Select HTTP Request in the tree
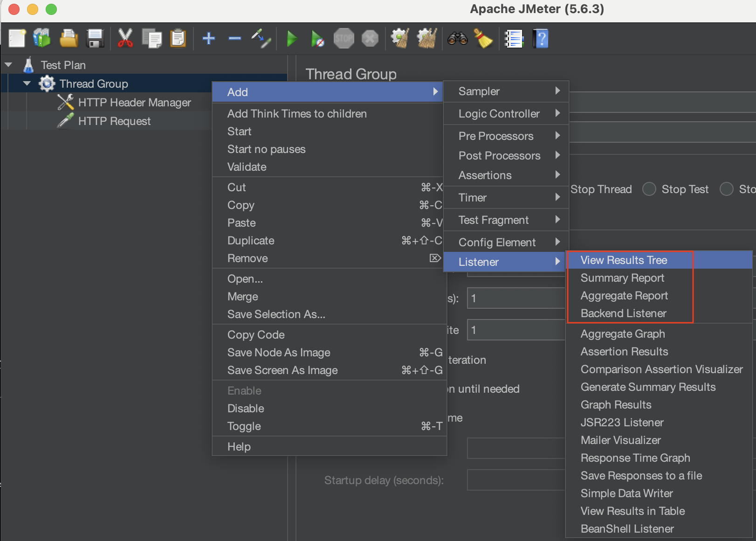The image size is (756, 541). pos(114,121)
